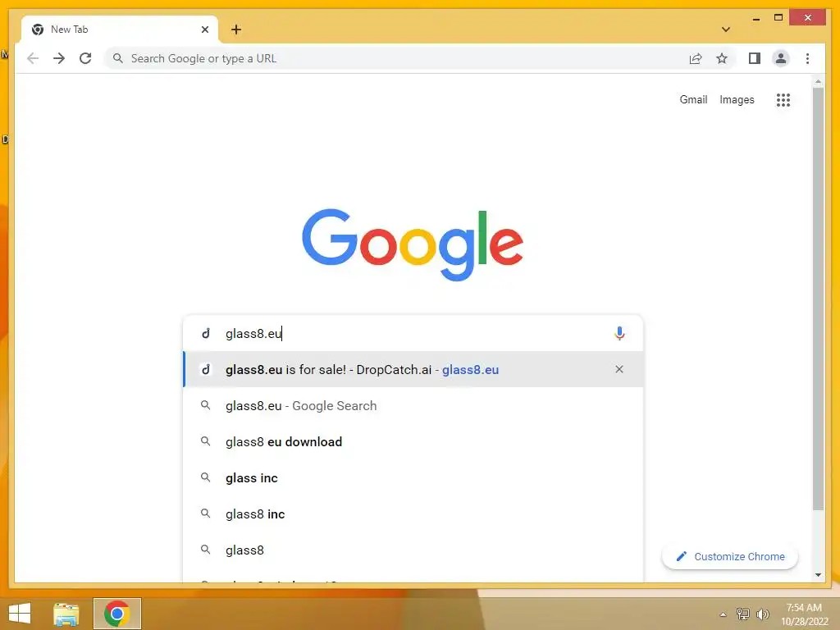
Task: Bookmark this tab with the star icon
Action: [x=722, y=58]
